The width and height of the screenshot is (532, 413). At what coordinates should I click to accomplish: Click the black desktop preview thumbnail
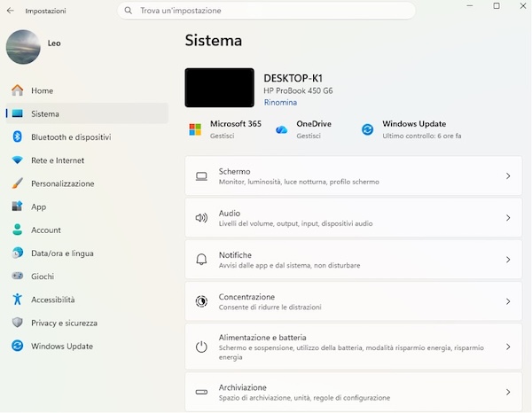coord(220,88)
